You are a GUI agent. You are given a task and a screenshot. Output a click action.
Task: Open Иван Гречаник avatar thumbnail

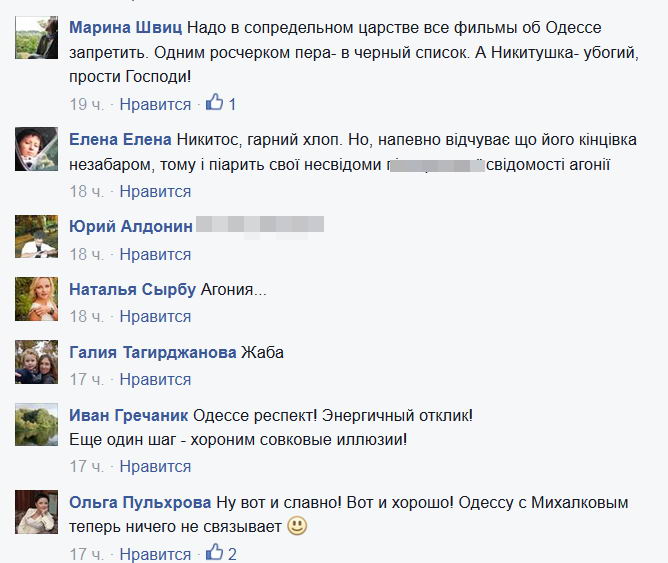click(x=36, y=425)
